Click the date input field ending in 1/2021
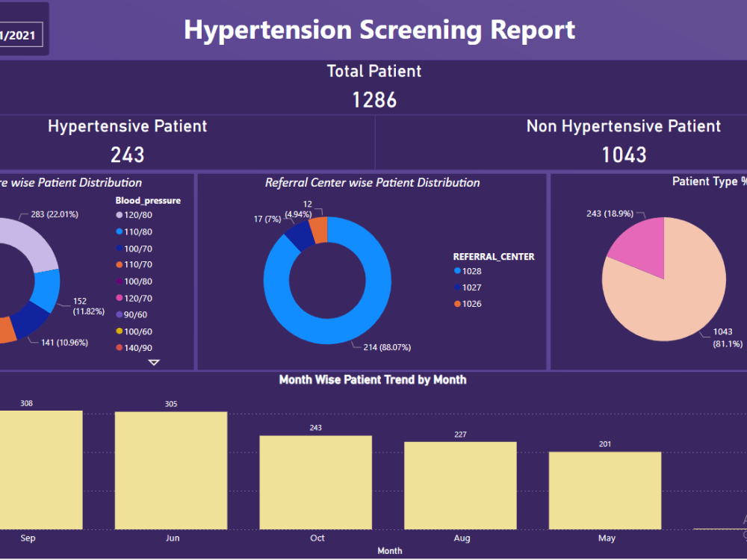Image resolution: width=747 pixels, height=560 pixels. click(x=21, y=35)
